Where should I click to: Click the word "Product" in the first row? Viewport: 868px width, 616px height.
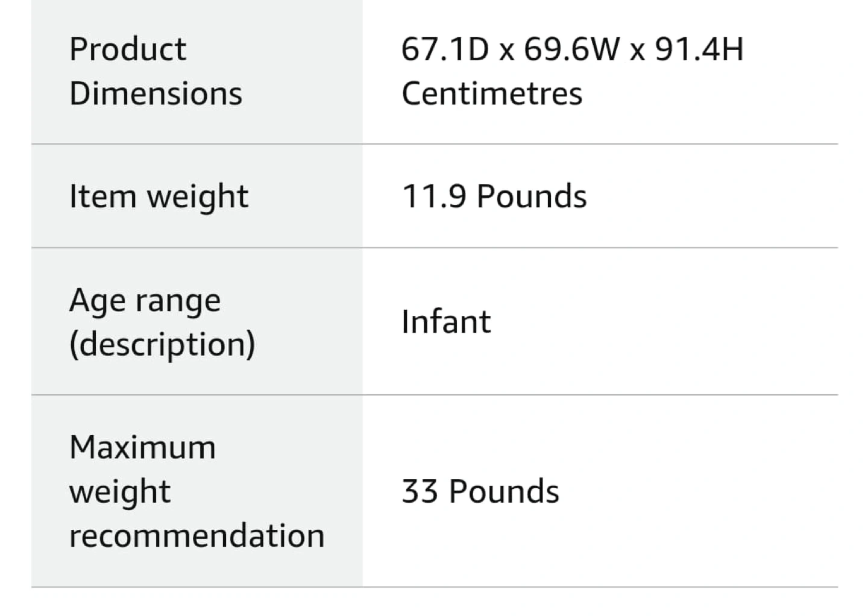[x=128, y=49]
